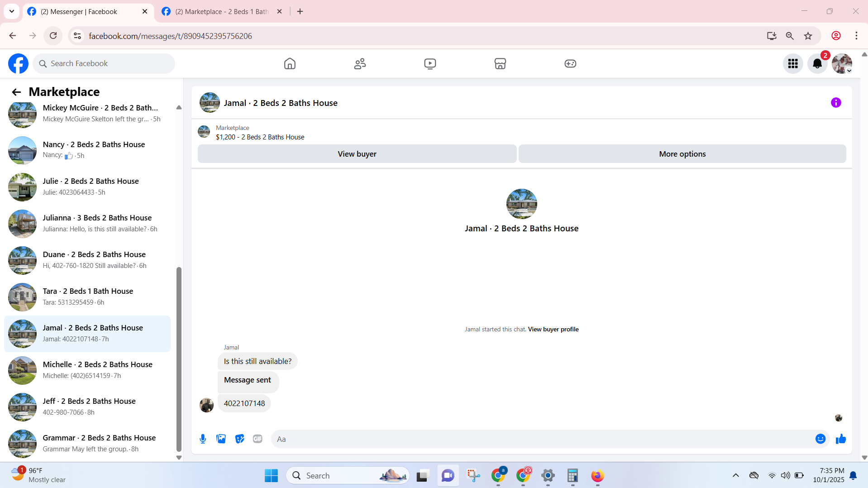Click the Facebook logo
Image resolution: width=868 pixels, height=488 pixels.
coord(18,64)
